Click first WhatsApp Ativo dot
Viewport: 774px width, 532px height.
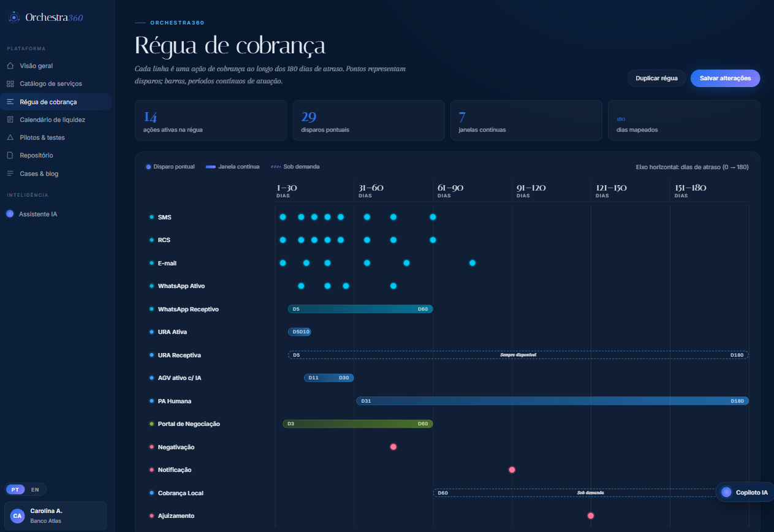pos(301,286)
